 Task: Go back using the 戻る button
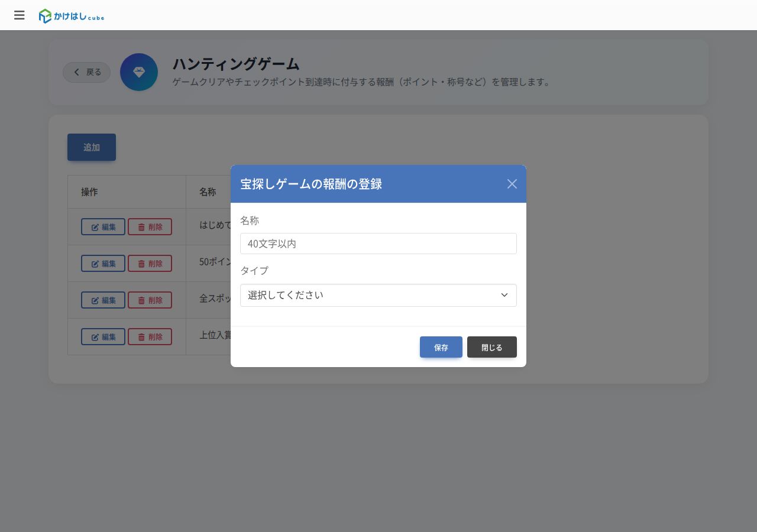tap(87, 72)
